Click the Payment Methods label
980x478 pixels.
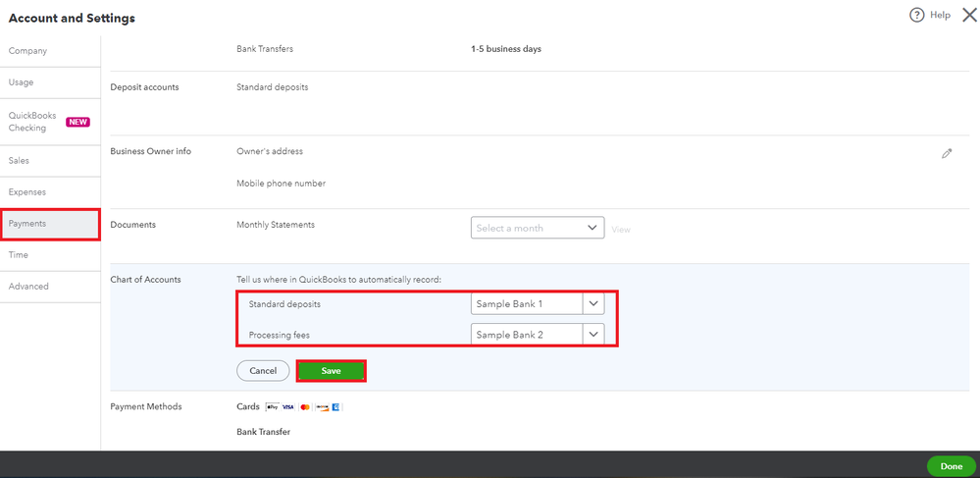pos(146,406)
